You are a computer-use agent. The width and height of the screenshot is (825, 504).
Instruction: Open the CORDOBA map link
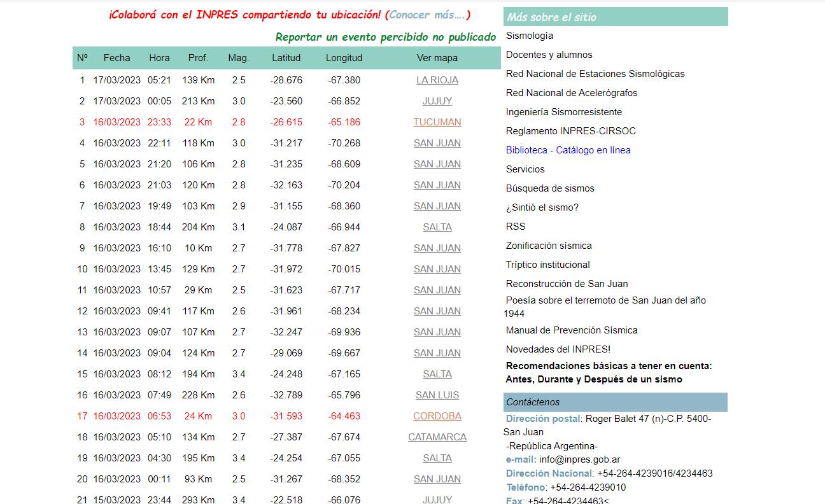pos(437,416)
